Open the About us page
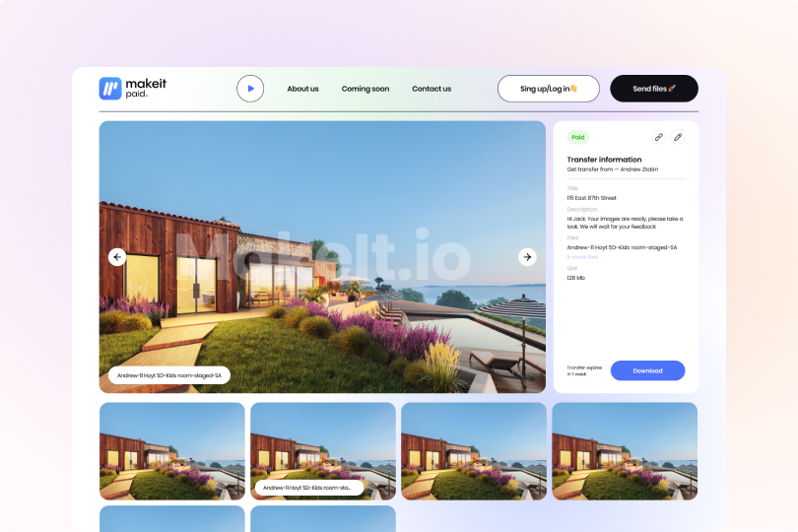Viewport: 798px width, 532px height. [302, 89]
